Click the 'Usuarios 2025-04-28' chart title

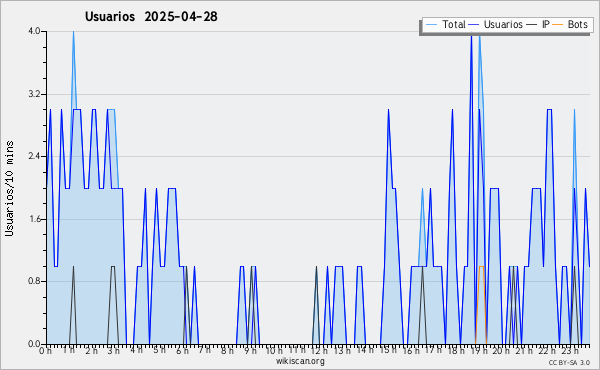tap(151, 16)
